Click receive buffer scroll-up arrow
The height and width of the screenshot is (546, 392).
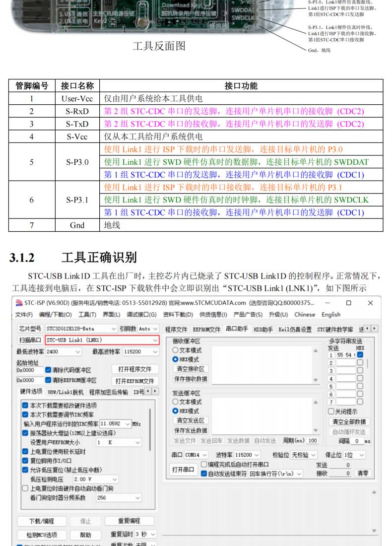[x=315, y=350]
